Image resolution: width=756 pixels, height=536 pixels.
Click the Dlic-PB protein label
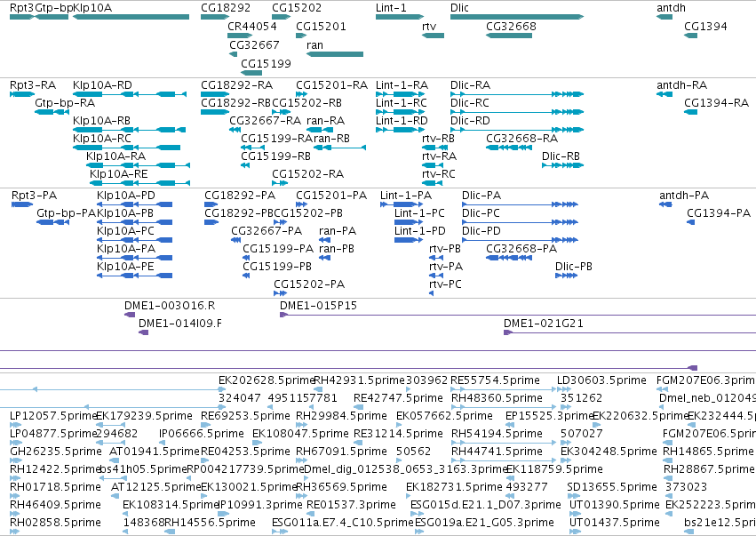pyautogui.click(x=574, y=267)
